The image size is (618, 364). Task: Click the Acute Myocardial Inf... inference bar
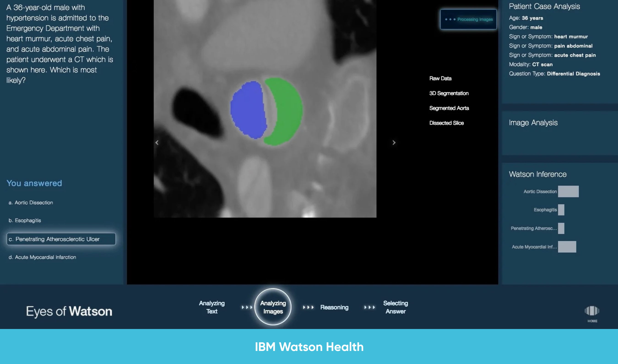[x=567, y=247]
